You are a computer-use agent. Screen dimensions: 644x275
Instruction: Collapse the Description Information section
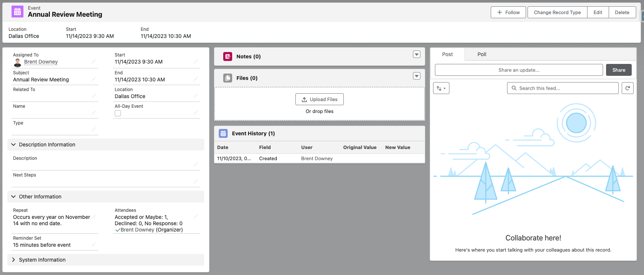(x=13, y=145)
